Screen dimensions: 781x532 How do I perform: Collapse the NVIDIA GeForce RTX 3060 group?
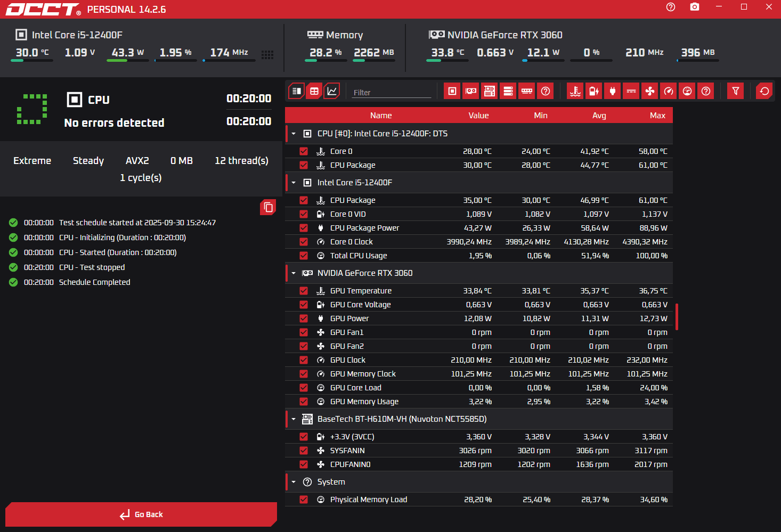coord(294,273)
